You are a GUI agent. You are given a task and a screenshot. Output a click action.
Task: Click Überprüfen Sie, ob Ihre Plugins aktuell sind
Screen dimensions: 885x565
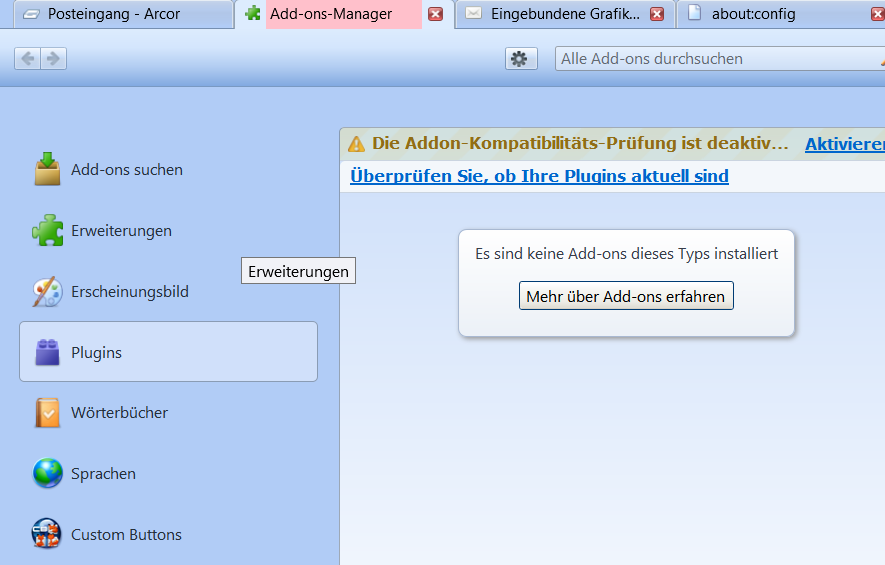tap(539, 176)
